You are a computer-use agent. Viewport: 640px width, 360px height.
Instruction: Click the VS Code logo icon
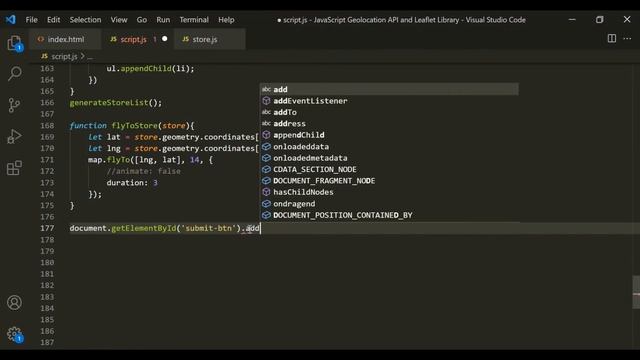pos(11,19)
